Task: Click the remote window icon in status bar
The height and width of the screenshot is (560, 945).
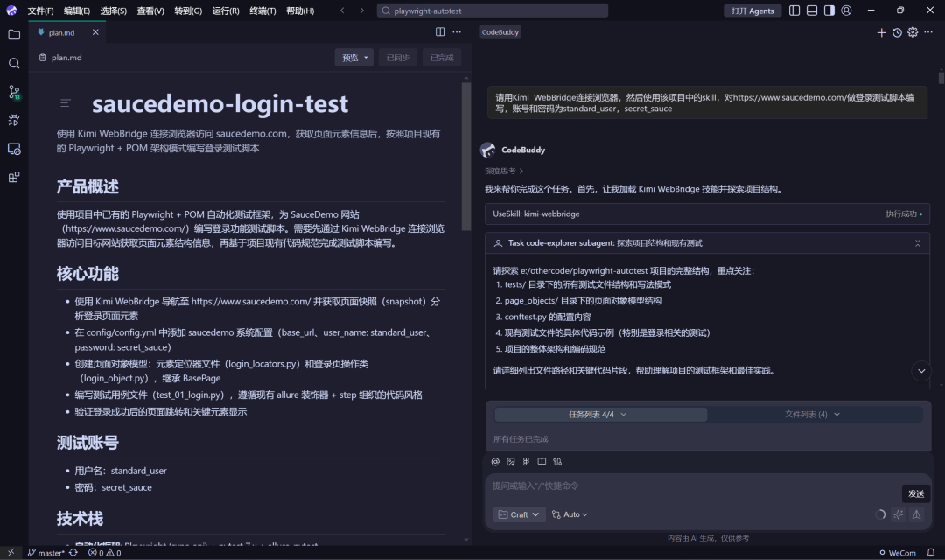Action: tap(10, 552)
